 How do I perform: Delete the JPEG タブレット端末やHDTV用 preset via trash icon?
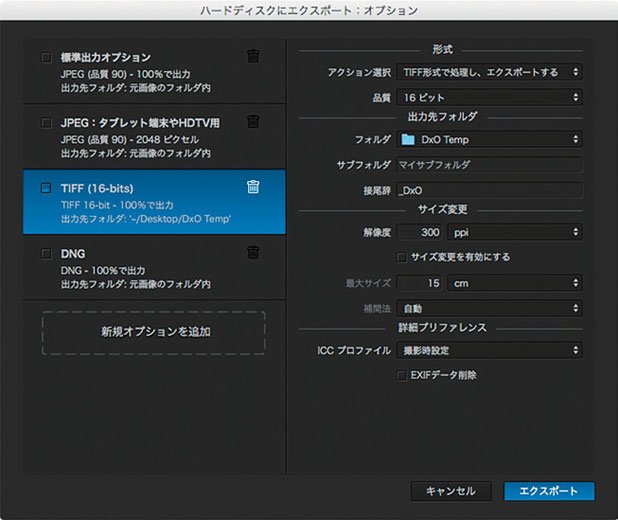[253, 121]
